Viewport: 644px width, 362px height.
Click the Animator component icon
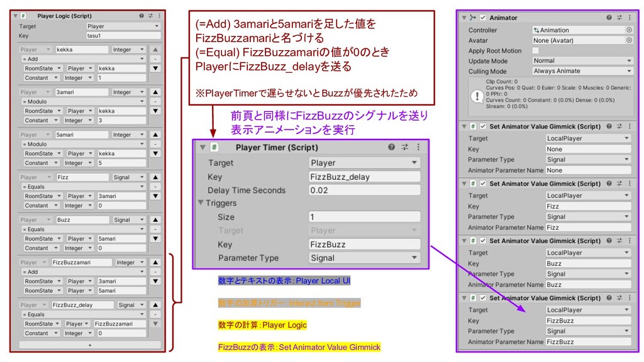(473, 17)
